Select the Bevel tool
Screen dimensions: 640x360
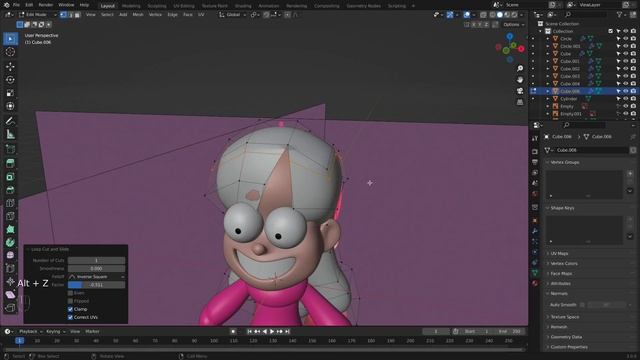[10, 190]
